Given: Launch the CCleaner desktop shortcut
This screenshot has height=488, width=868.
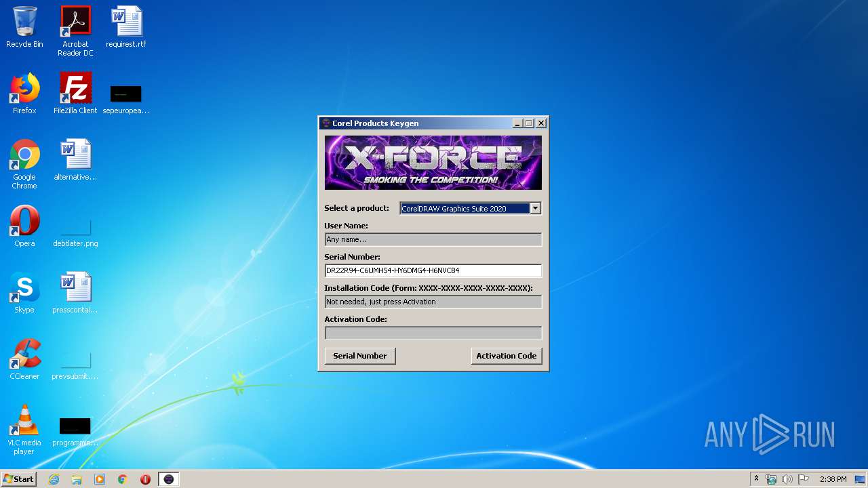Looking at the screenshot, I should (24, 359).
